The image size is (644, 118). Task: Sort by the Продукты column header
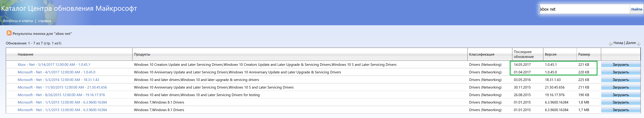[142, 54]
